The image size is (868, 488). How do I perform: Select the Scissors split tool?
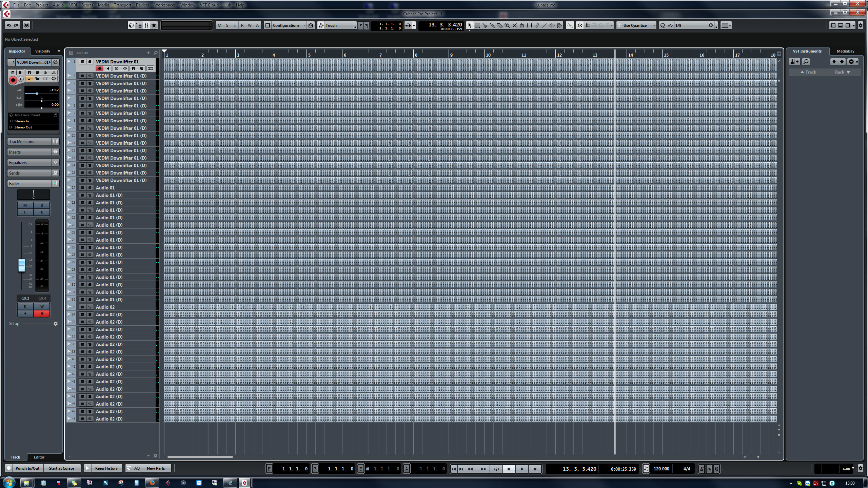pos(485,25)
